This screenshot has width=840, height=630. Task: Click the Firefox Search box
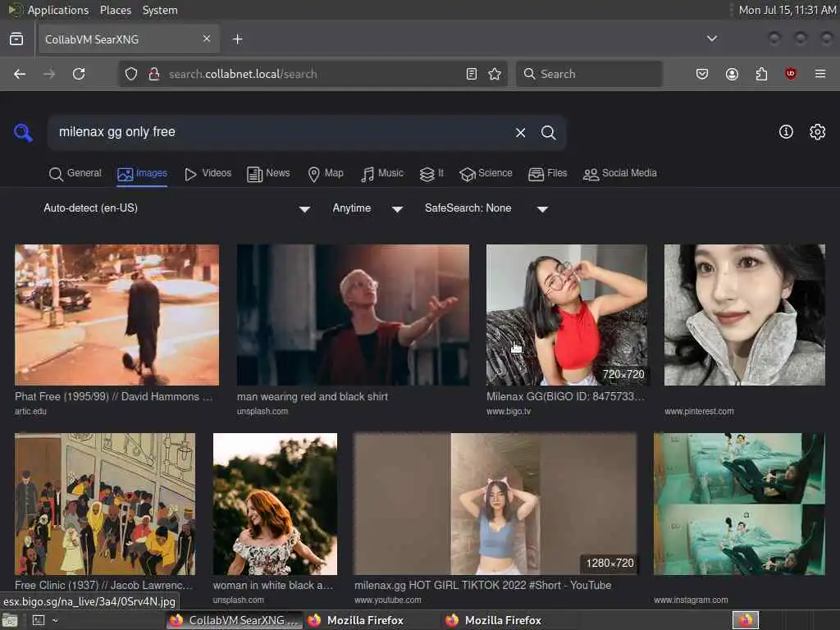pyautogui.click(x=589, y=74)
